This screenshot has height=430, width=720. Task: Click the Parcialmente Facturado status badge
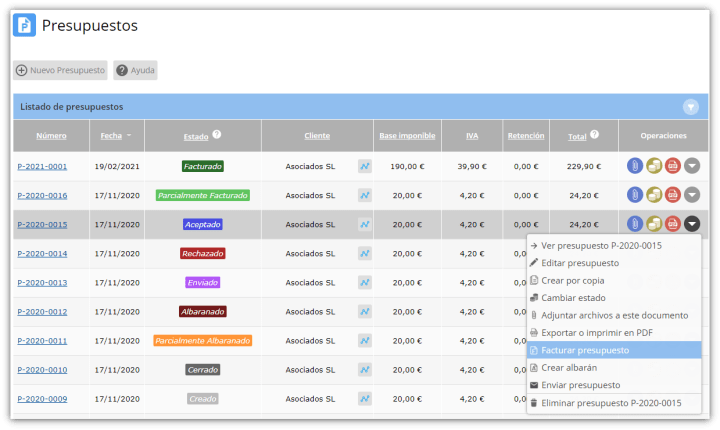(202, 195)
